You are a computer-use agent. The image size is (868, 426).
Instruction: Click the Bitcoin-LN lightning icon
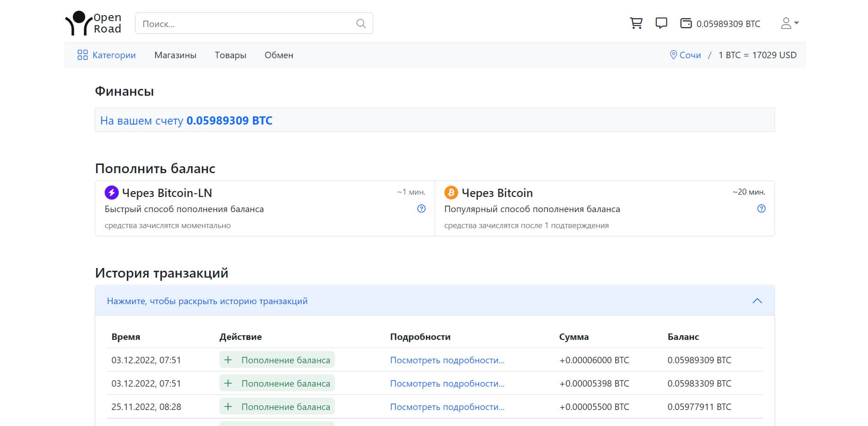(112, 193)
